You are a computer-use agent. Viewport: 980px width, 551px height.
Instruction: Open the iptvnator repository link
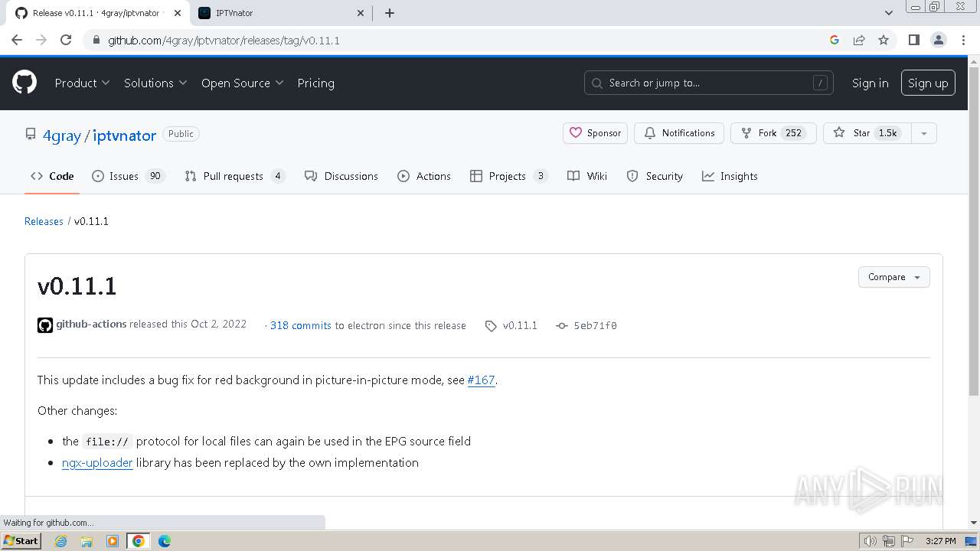tap(124, 135)
